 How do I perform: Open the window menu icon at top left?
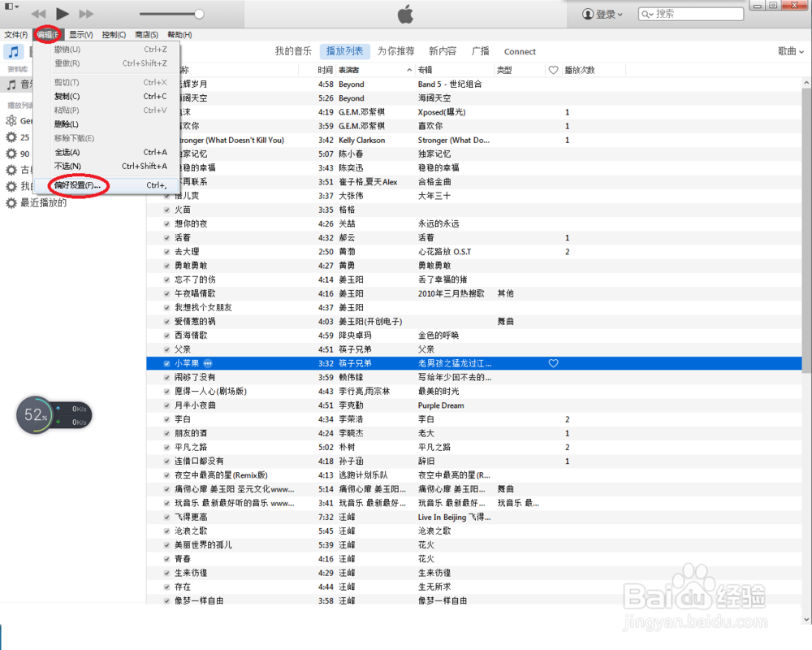[11, 6]
